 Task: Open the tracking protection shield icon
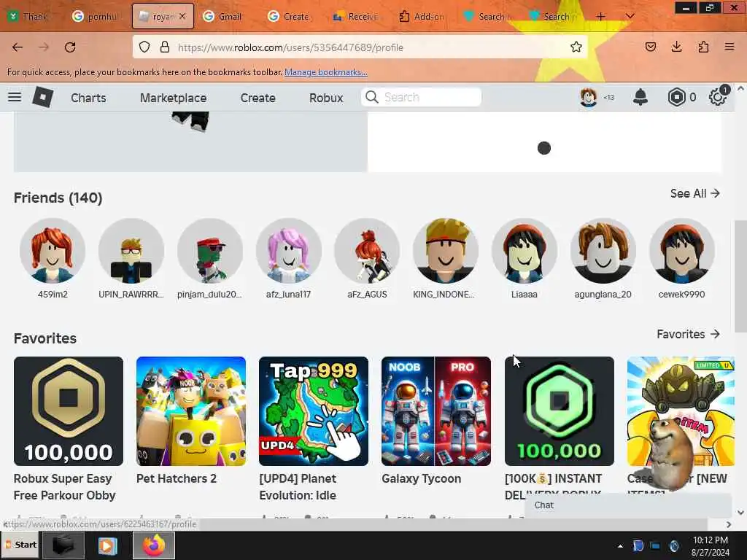pos(144,47)
